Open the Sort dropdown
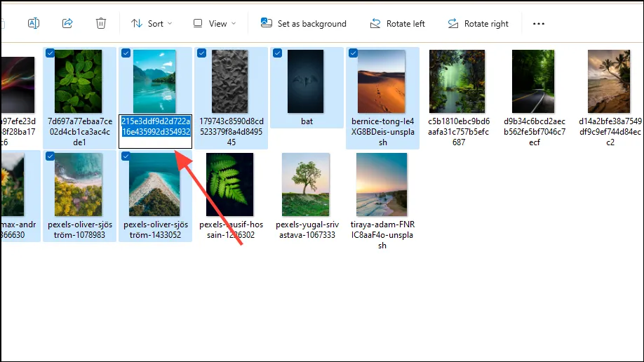 (x=151, y=23)
